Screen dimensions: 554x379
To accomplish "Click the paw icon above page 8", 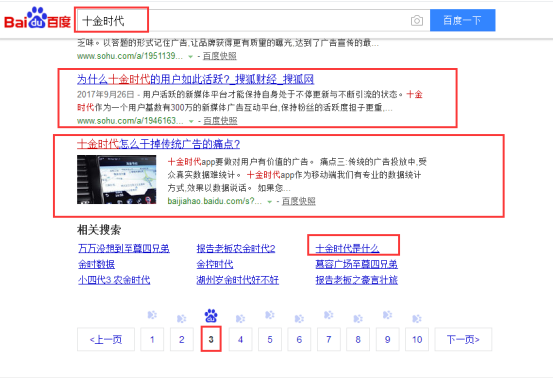I will 358,319.
